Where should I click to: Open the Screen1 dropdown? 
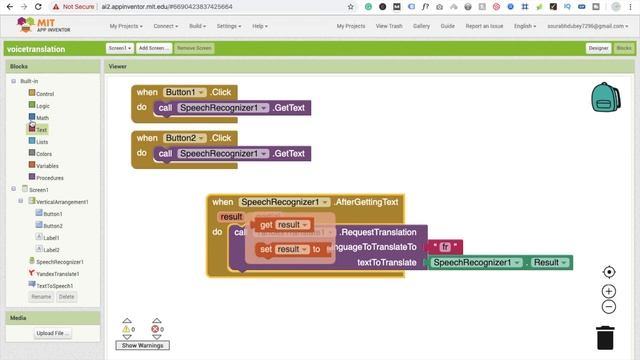pyautogui.click(x=120, y=48)
